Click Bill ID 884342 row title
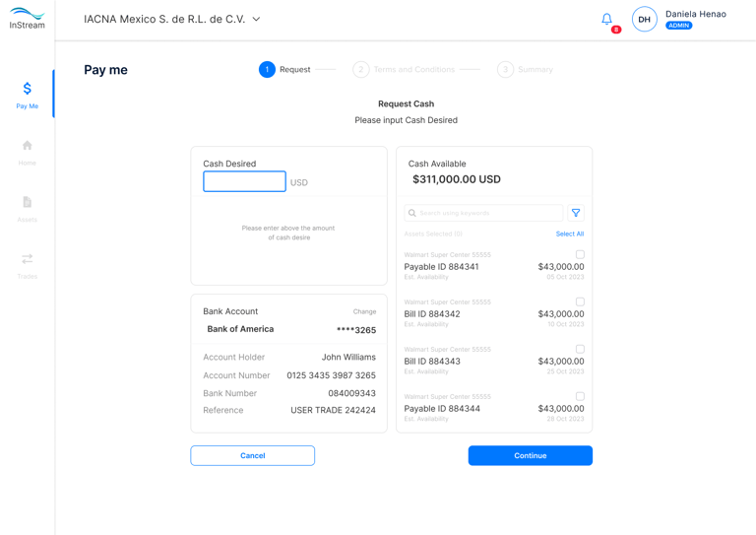Viewport: 756px width, 535px height. (432, 314)
